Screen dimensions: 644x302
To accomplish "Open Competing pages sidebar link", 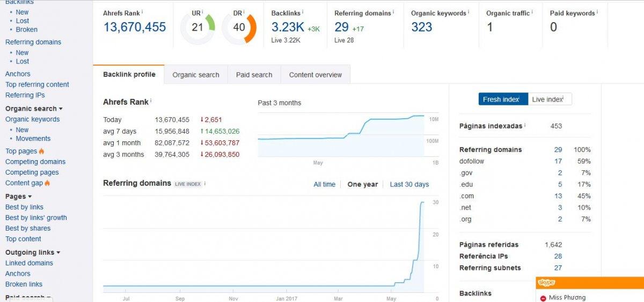I will tap(32, 172).
